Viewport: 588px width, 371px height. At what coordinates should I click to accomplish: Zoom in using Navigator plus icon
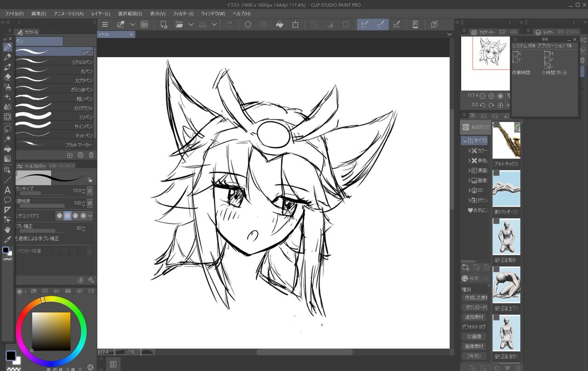click(x=491, y=96)
